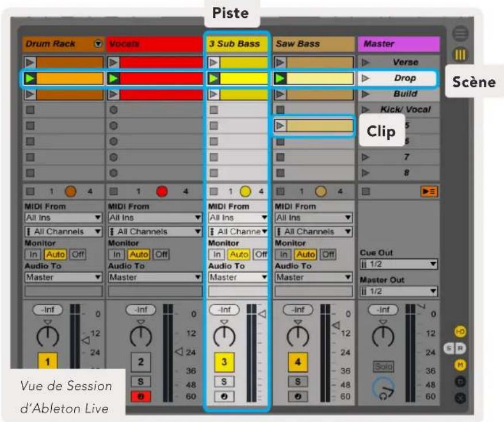This screenshot has height=422, width=504.
Task: Toggle Drum Rack track activator 1
Action: click(48, 362)
